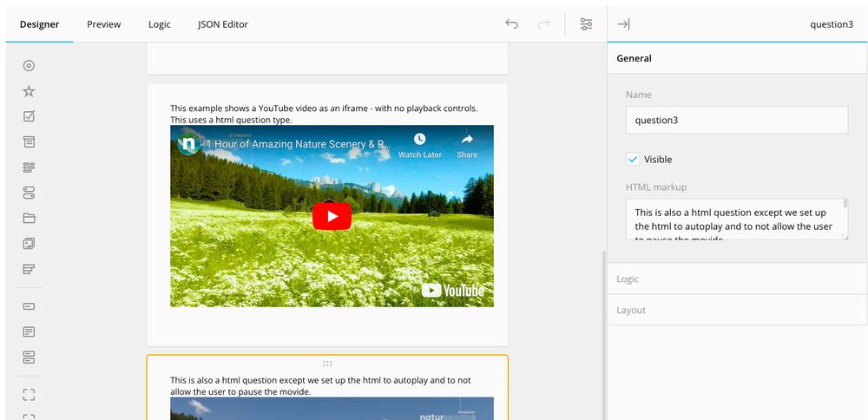868x420 pixels.
Task: Click the resize grip of HTML markup textarea
Action: (845, 237)
